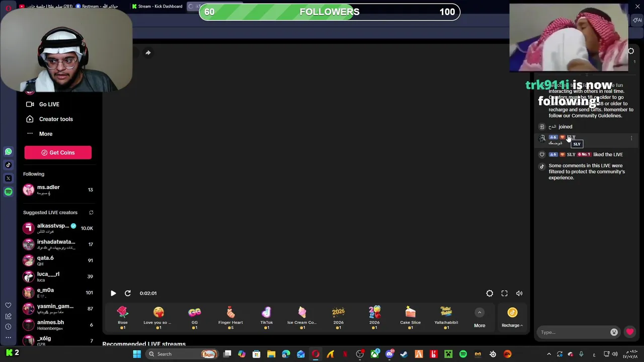Open options for SLY's chat comment

pyautogui.click(x=631, y=138)
